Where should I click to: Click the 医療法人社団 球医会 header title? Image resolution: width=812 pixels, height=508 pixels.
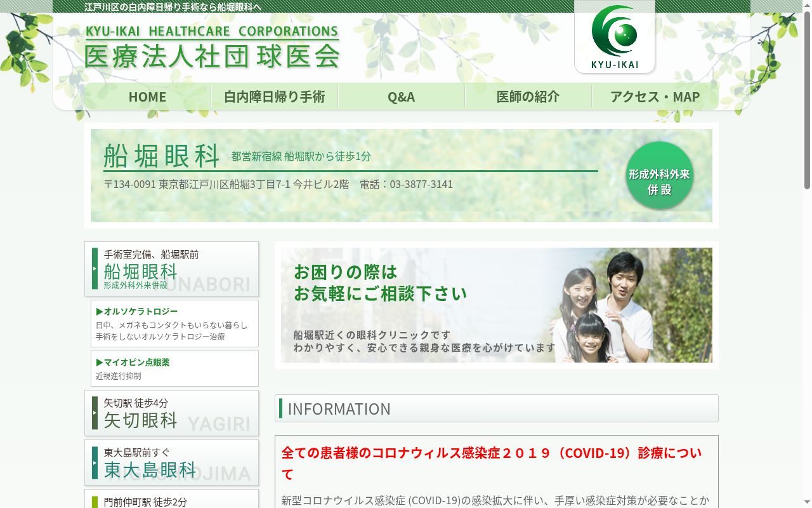pyautogui.click(x=212, y=47)
